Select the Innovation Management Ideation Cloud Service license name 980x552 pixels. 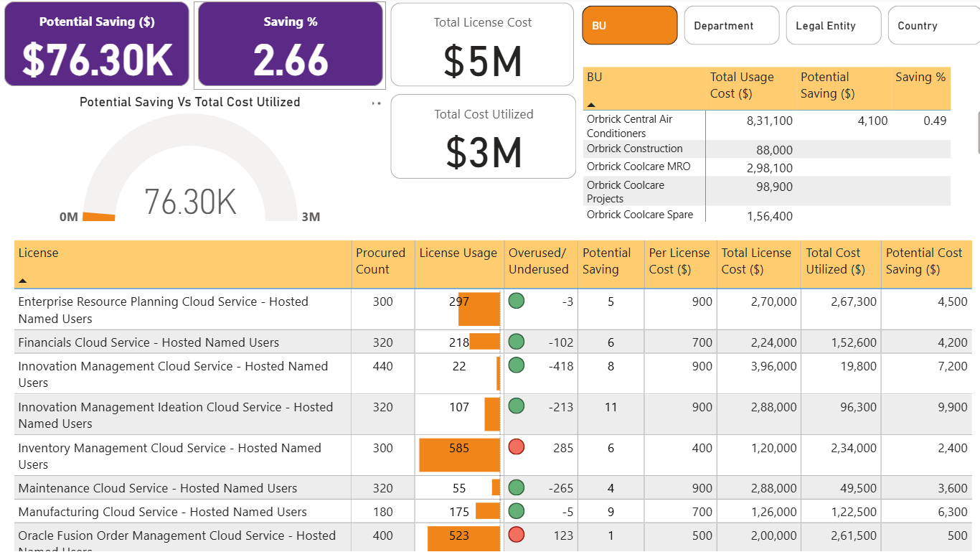click(176, 415)
